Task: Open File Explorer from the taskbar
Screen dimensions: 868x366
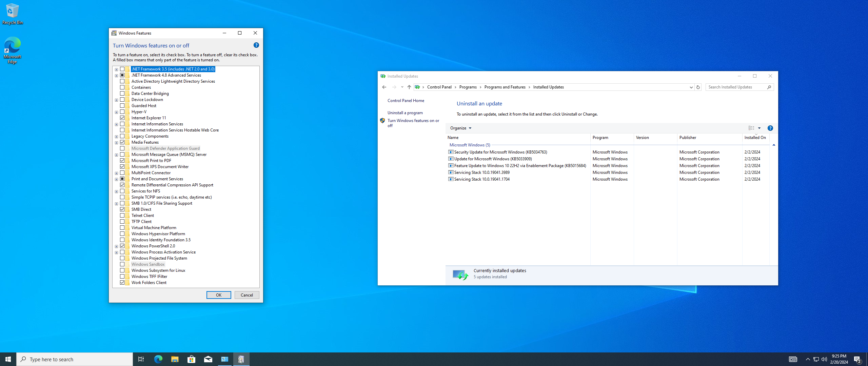Action: point(175,359)
